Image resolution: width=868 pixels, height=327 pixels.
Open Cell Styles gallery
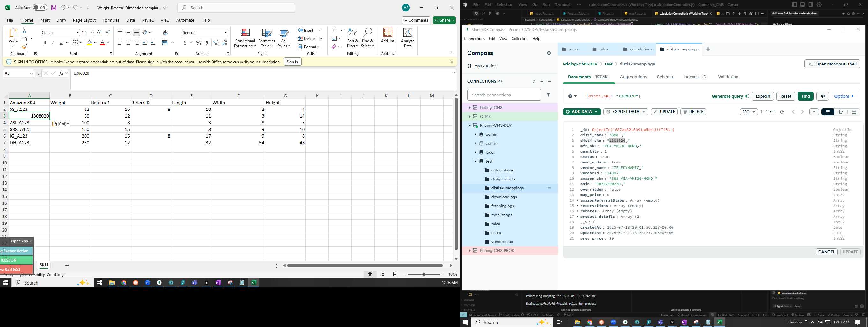click(x=284, y=38)
